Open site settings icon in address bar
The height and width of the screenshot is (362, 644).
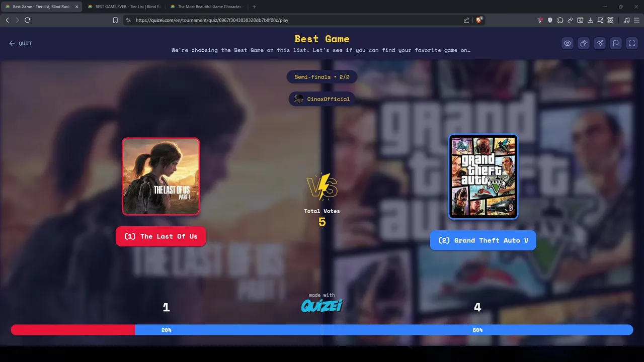pyautogui.click(x=128, y=20)
